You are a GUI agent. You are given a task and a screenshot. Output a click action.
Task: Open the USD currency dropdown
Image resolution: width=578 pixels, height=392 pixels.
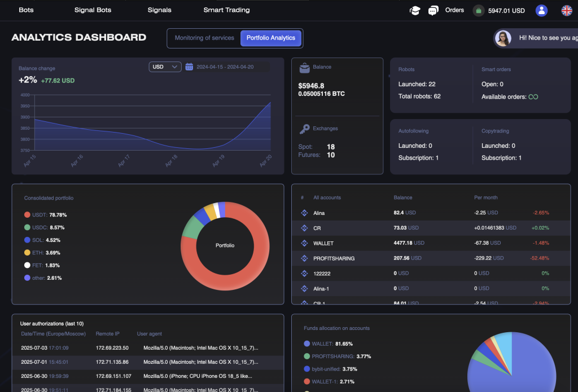pyautogui.click(x=165, y=67)
